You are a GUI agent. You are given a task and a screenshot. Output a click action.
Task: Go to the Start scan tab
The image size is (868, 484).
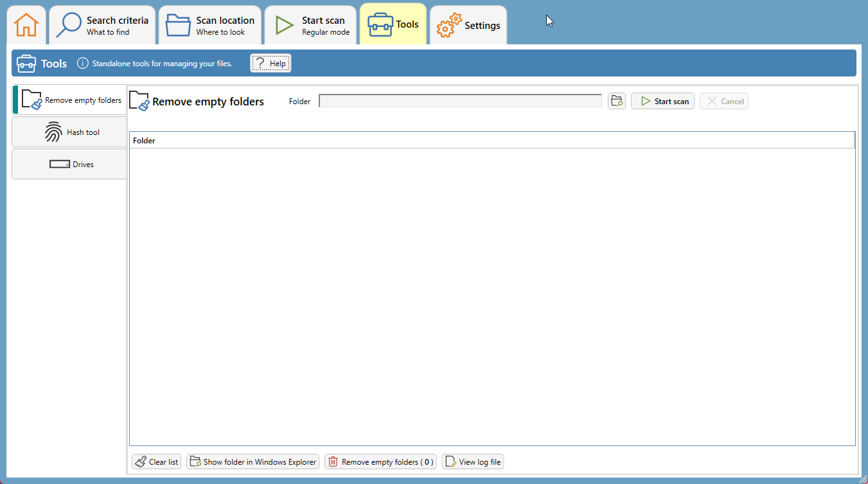tap(311, 25)
